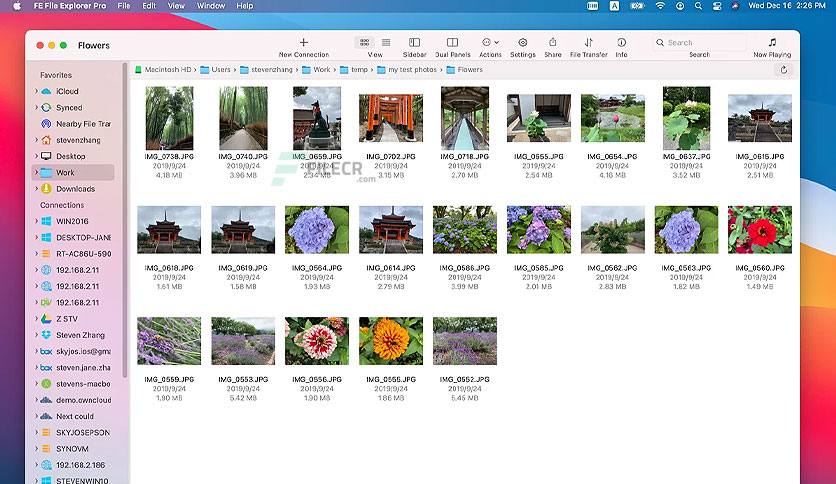836x484 pixels.
Task: Go to temp folder in path bar
Action: 354,70
